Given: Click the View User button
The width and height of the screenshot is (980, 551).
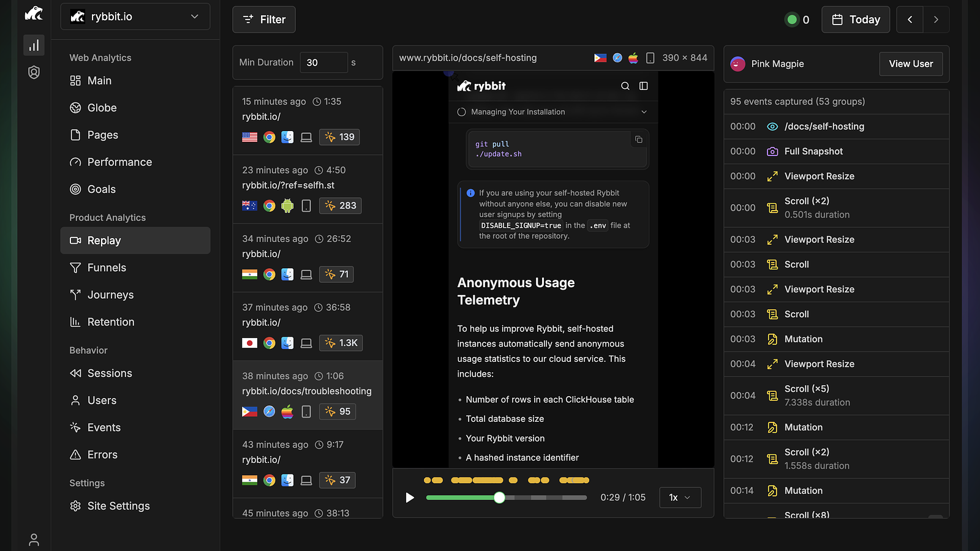Looking at the screenshot, I should (x=911, y=64).
